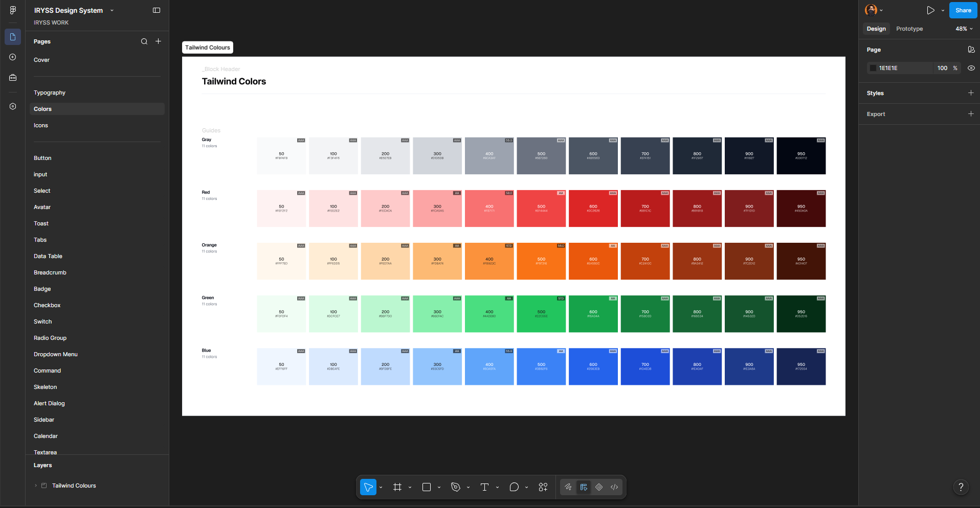The image size is (980, 508).
Task: Open Pen tool options dropdown arrow
Action: [469, 488]
